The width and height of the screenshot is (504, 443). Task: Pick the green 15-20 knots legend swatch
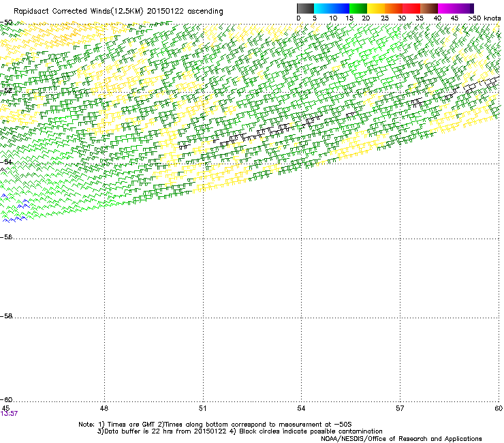358,8
